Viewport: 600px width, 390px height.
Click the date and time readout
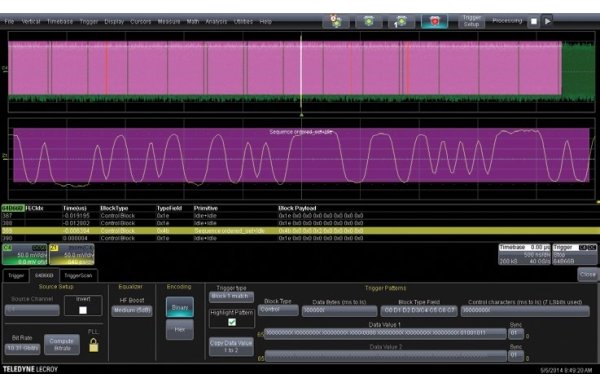pos(566,370)
